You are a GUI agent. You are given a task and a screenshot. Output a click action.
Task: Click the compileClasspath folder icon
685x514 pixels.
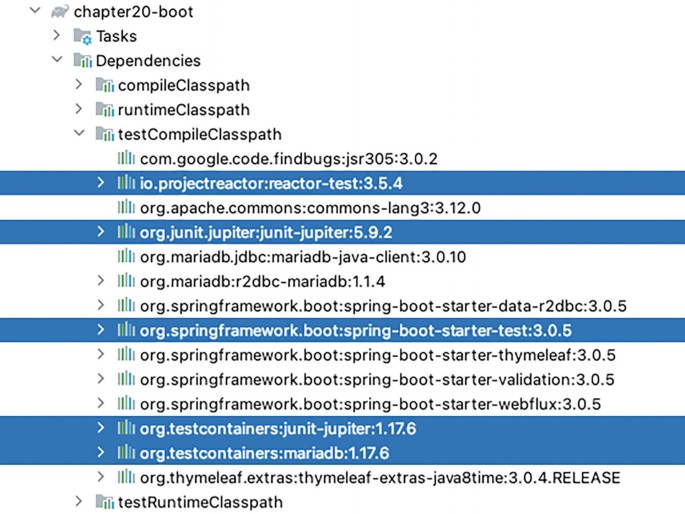105,86
